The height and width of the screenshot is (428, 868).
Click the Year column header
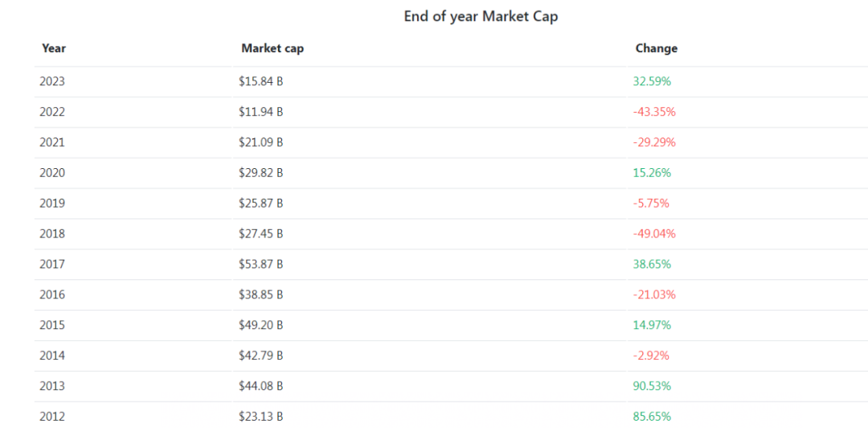point(54,48)
